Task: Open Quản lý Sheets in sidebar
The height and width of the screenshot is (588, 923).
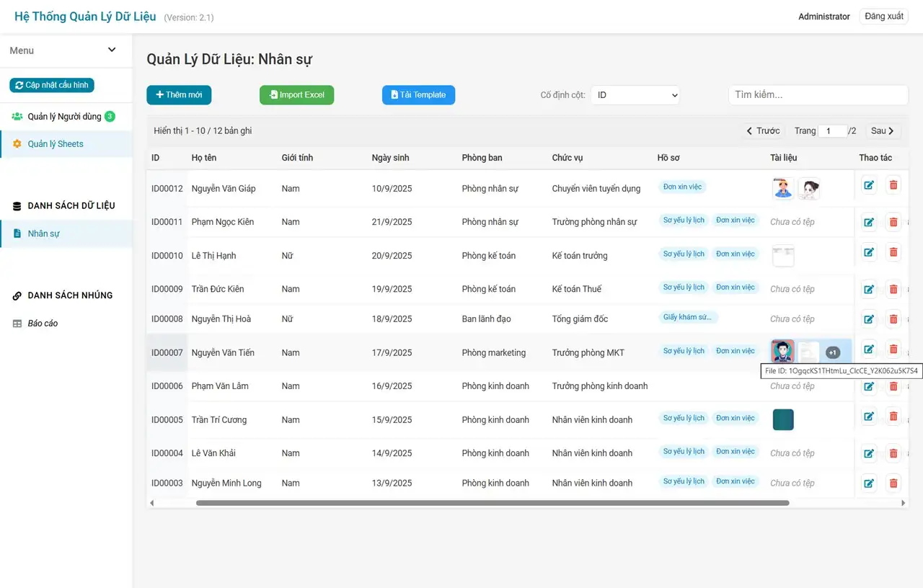Action: pos(56,144)
